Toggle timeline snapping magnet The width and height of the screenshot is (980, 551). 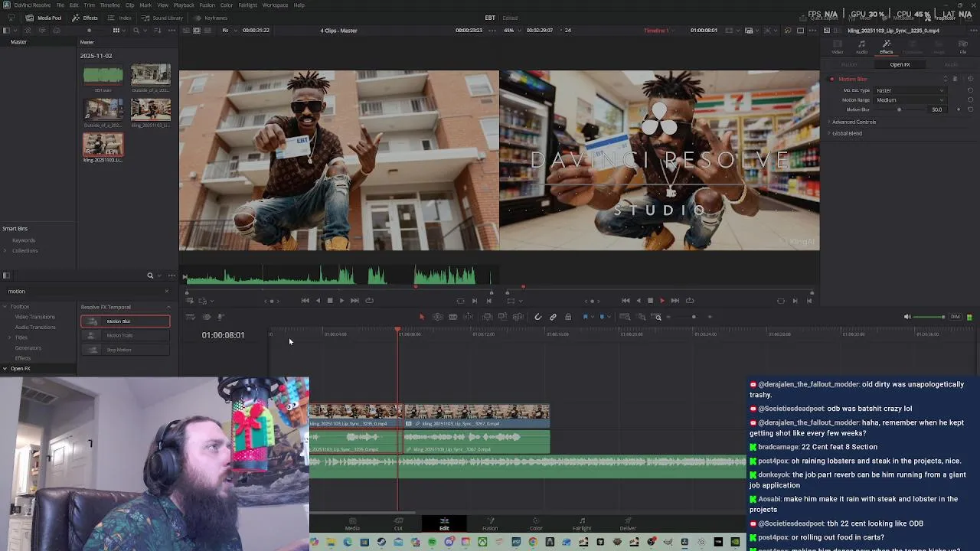click(x=538, y=317)
